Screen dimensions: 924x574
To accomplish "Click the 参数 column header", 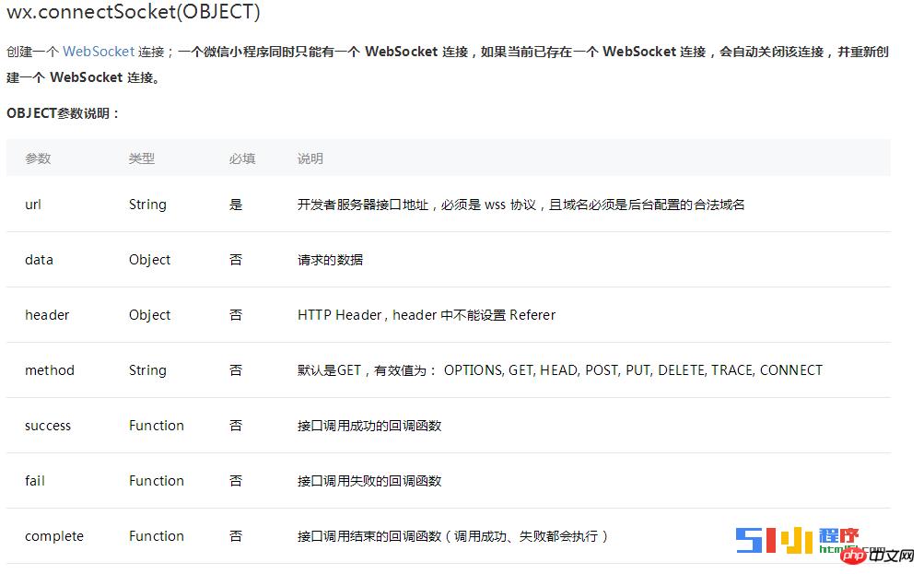I will point(38,158).
